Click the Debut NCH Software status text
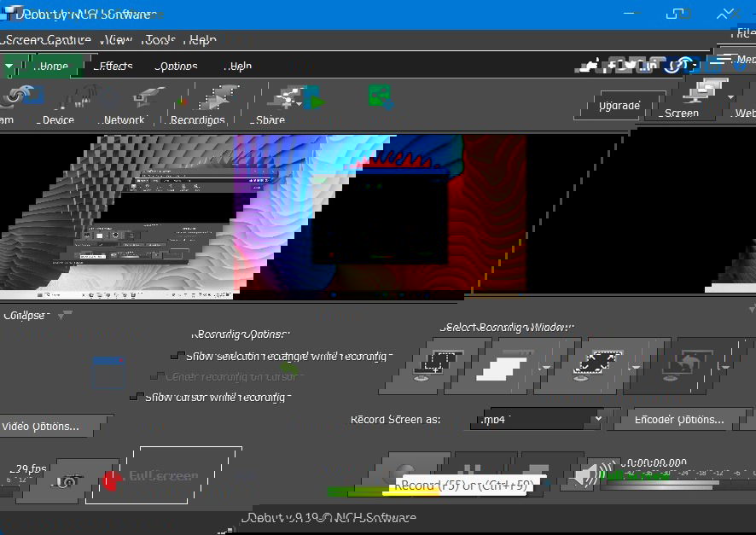 point(329,518)
